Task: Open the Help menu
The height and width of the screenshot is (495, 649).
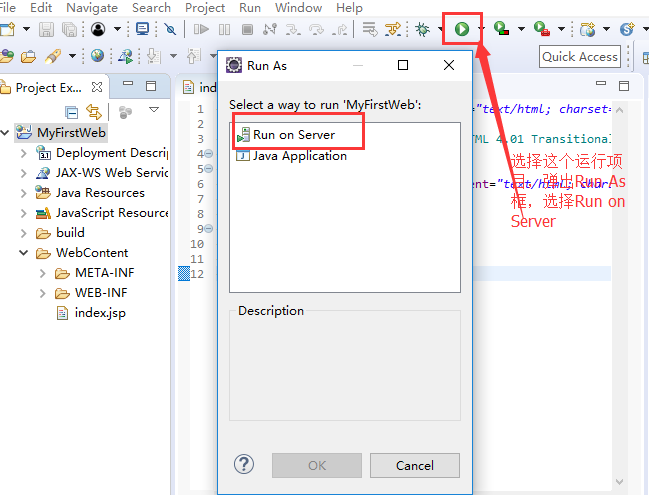Action: [349, 7]
